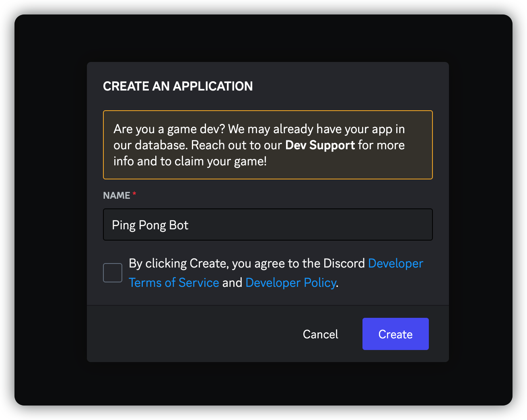Viewport: 527px width, 420px height.
Task: Click the dialog footer area
Action: [x=201, y=334]
